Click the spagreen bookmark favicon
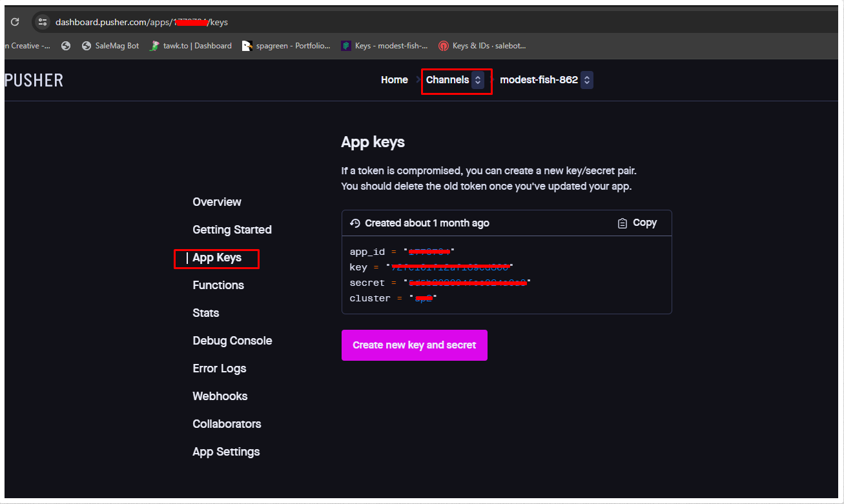844x504 pixels. pyautogui.click(x=247, y=46)
